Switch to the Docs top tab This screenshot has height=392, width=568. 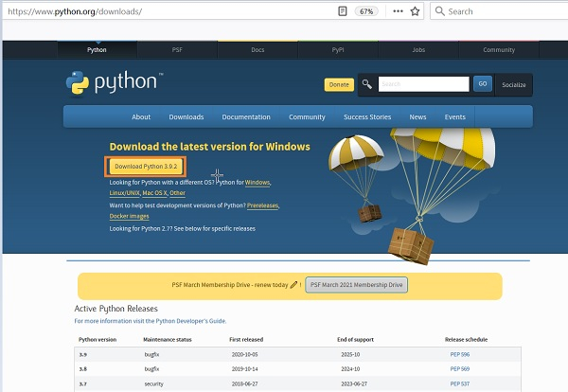click(257, 50)
